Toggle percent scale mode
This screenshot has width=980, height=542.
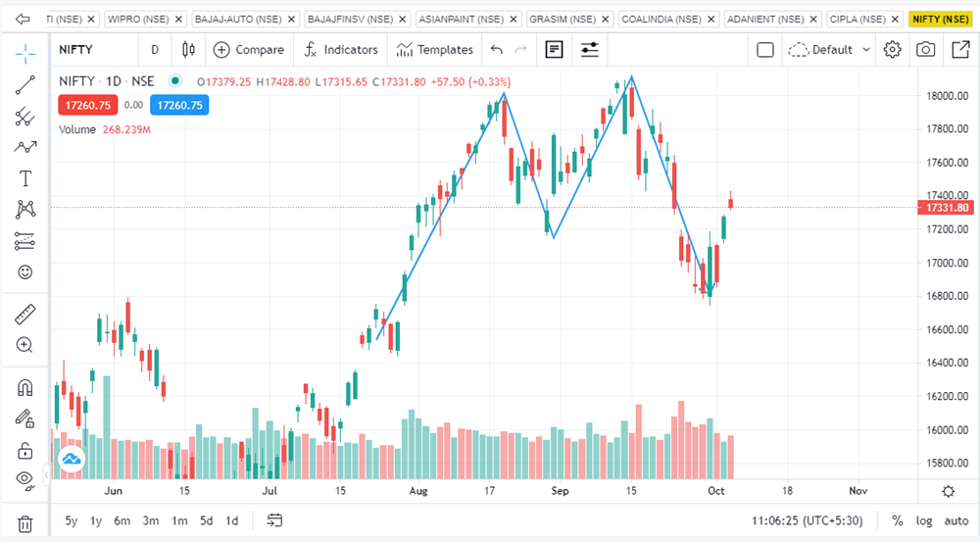click(x=897, y=520)
